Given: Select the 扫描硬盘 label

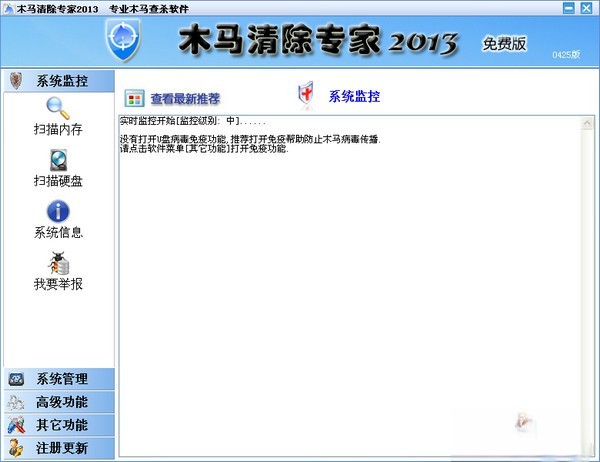Looking at the screenshot, I should point(58,181).
